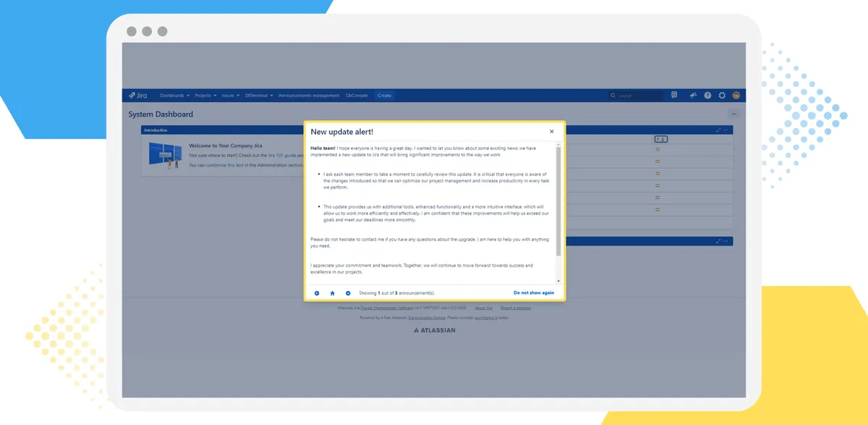Screen dimensions: 868x425
Task: Click purchasing it footer link
Action: pos(485,318)
